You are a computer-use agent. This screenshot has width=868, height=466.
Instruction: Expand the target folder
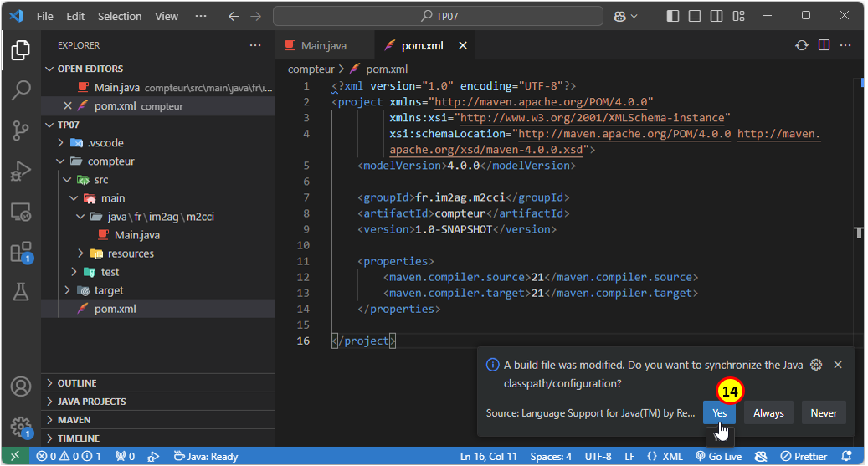coord(109,290)
